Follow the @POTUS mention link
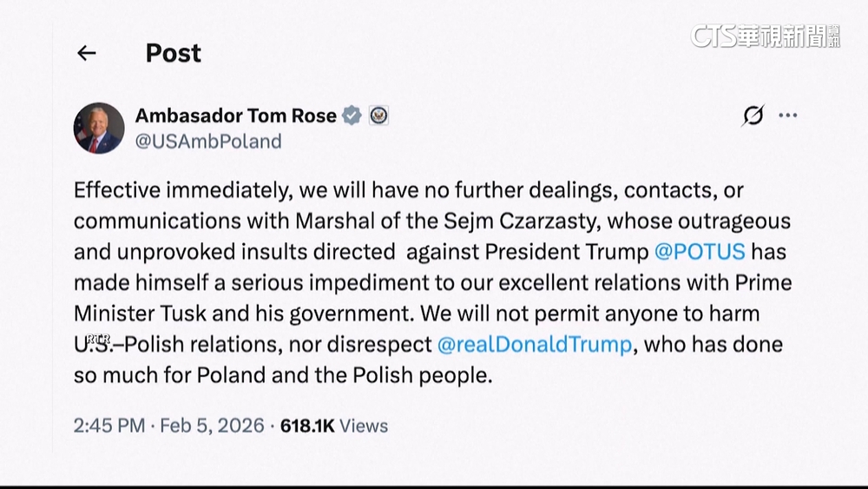868x489 pixels. point(699,252)
